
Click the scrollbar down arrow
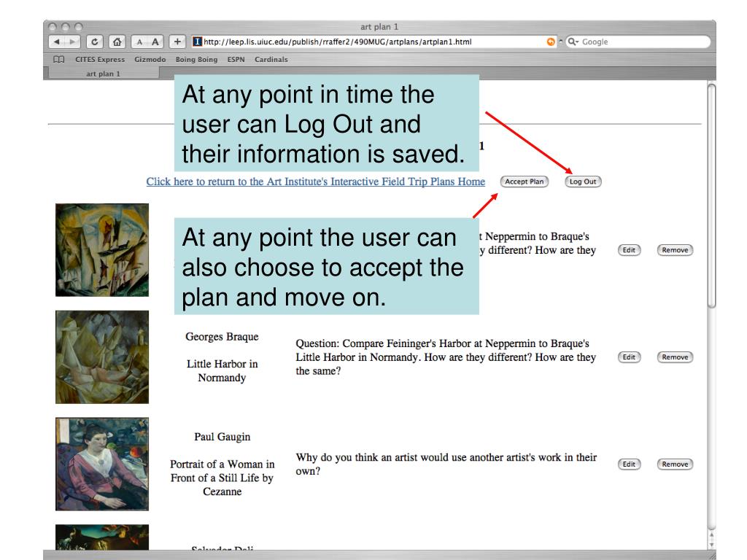coord(711,545)
